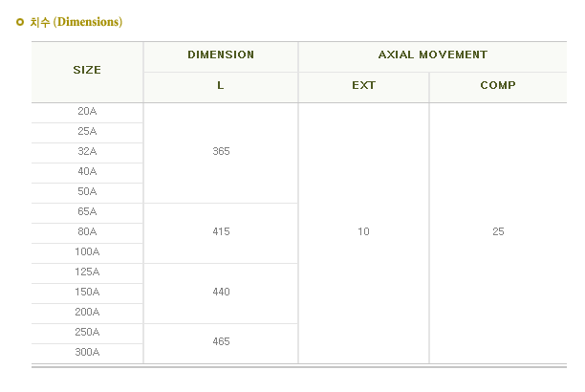Select the 50A size row

(x=87, y=191)
